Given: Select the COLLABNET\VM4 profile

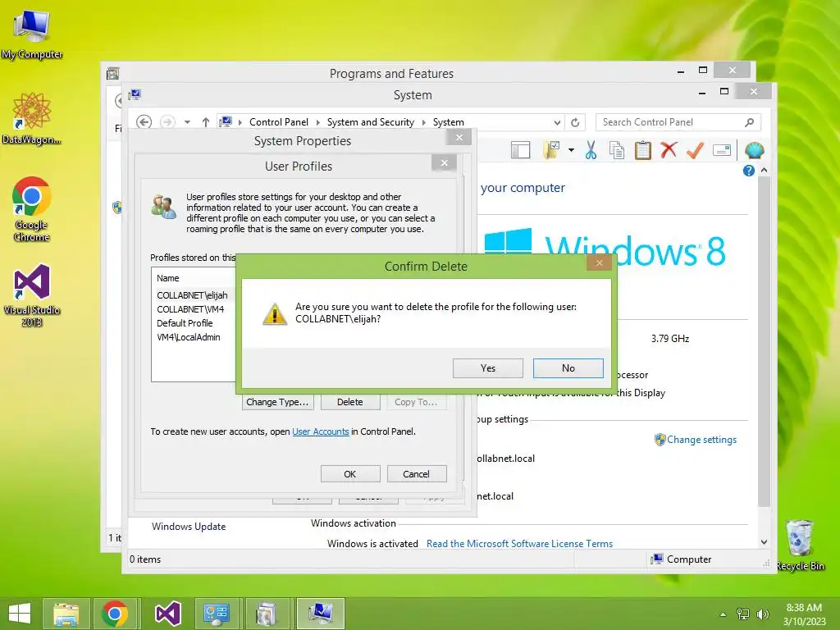Looking at the screenshot, I should pyautogui.click(x=190, y=309).
